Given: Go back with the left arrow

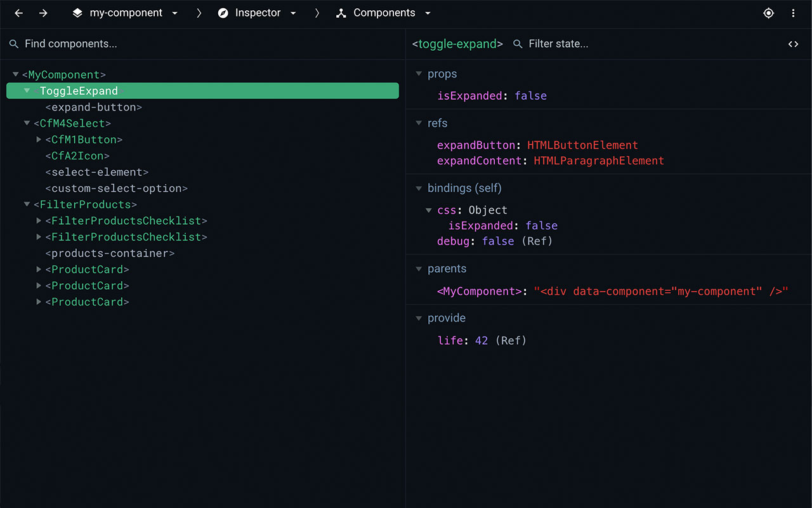Looking at the screenshot, I should [19, 13].
